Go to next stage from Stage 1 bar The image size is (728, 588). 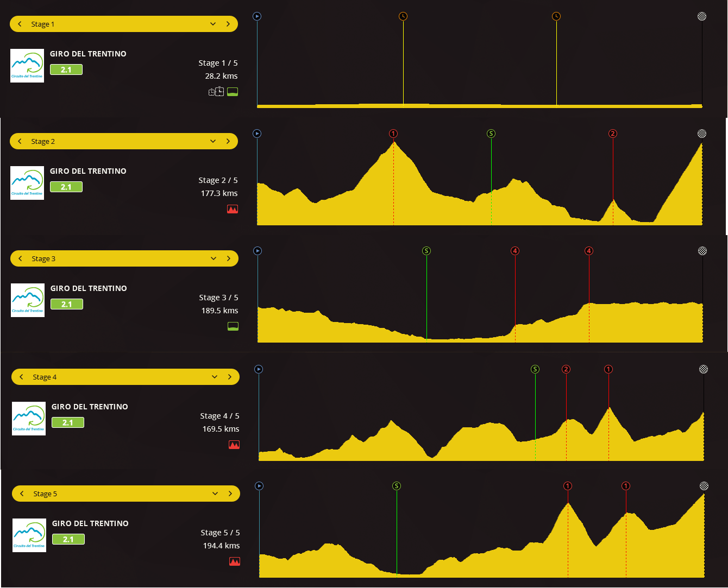(x=228, y=24)
